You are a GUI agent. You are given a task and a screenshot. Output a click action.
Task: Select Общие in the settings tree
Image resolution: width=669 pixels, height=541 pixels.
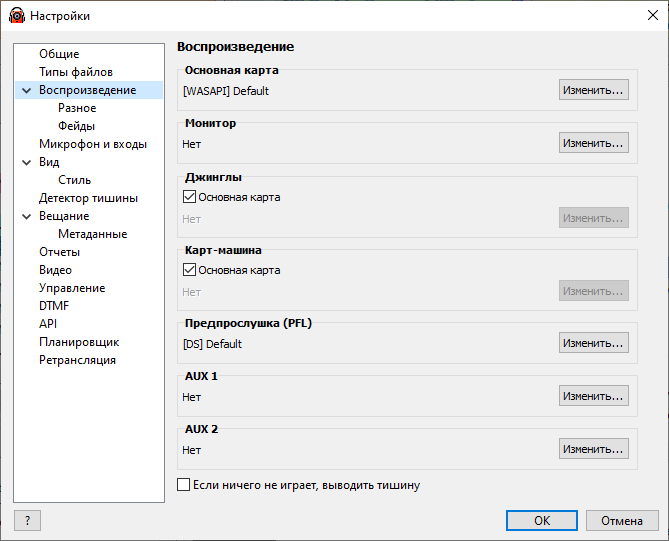[x=59, y=54]
